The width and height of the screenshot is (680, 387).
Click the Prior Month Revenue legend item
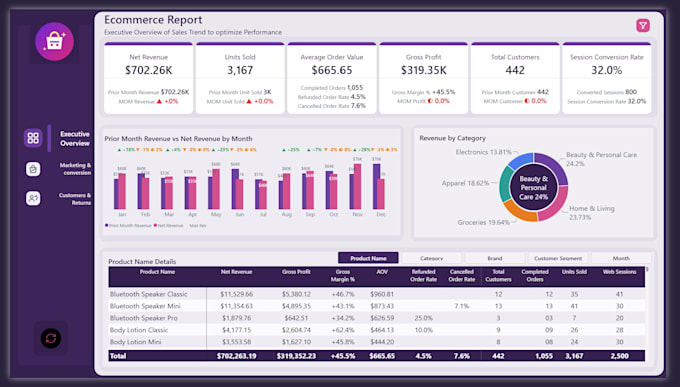click(128, 226)
